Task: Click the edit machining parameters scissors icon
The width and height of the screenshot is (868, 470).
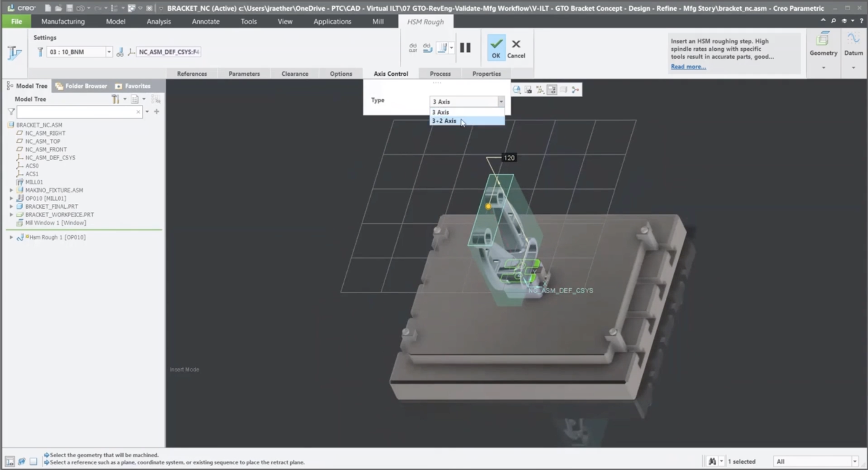Action: tap(120, 52)
